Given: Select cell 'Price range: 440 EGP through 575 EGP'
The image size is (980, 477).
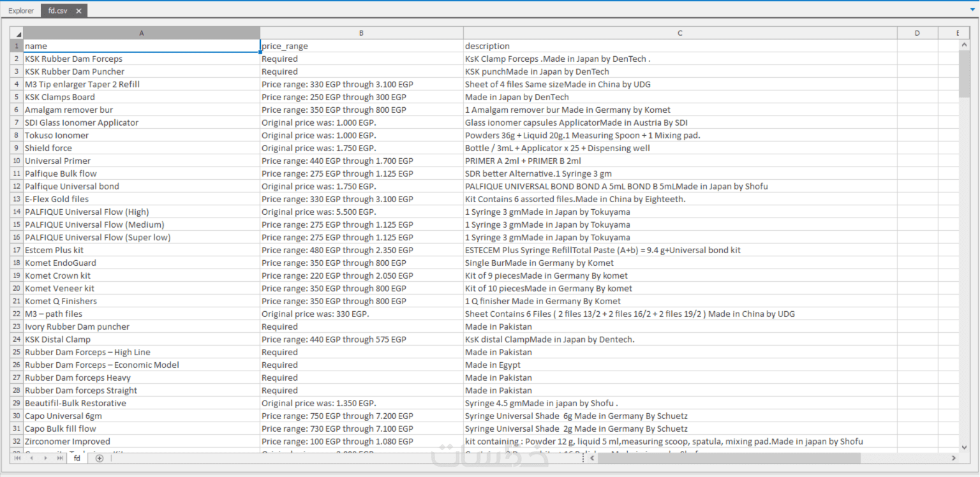Looking at the screenshot, I should [361, 339].
